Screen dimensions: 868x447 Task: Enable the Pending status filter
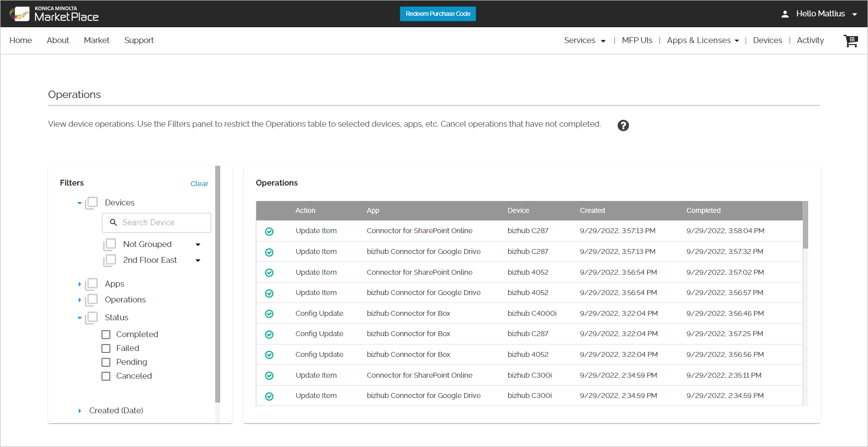tap(106, 362)
